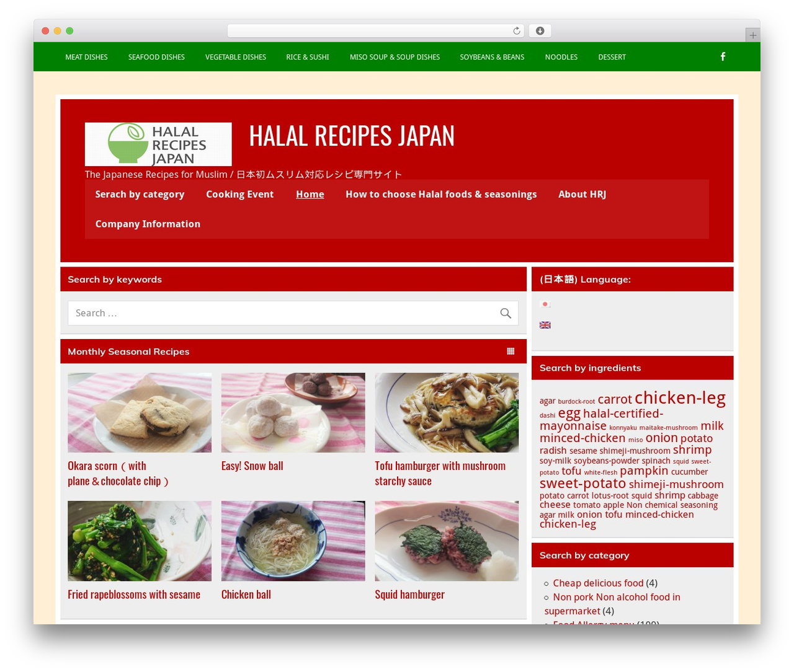The width and height of the screenshot is (794, 672).
Task: Select the radish ingredient tag
Action: (553, 451)
